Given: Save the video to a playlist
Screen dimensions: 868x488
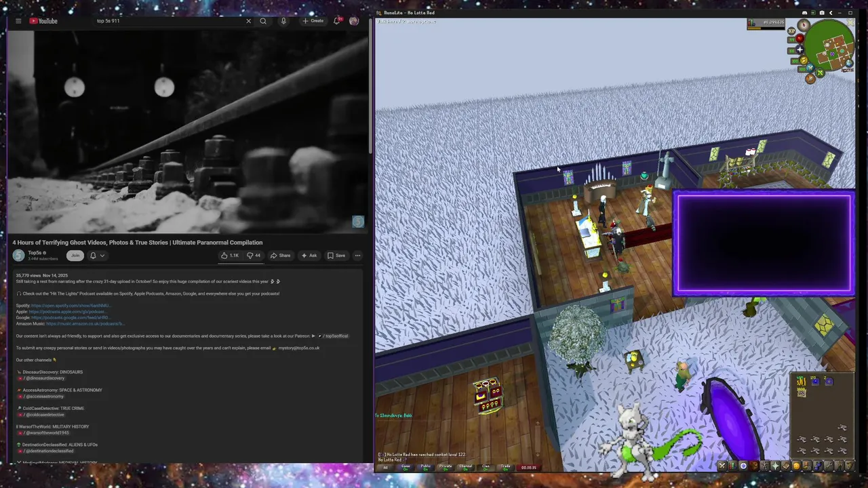Looking at the screenshot, I should [x=336, y=256].
